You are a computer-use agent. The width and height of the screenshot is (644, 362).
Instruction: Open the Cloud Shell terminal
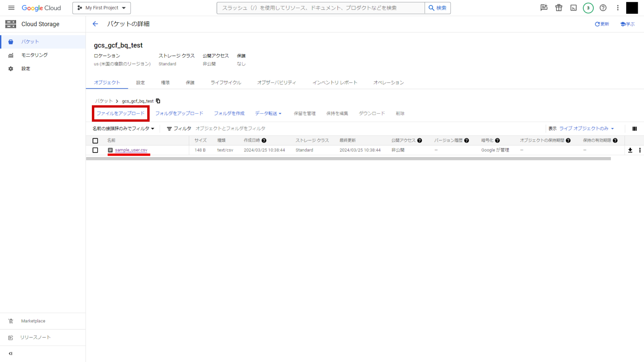point(573,8)
